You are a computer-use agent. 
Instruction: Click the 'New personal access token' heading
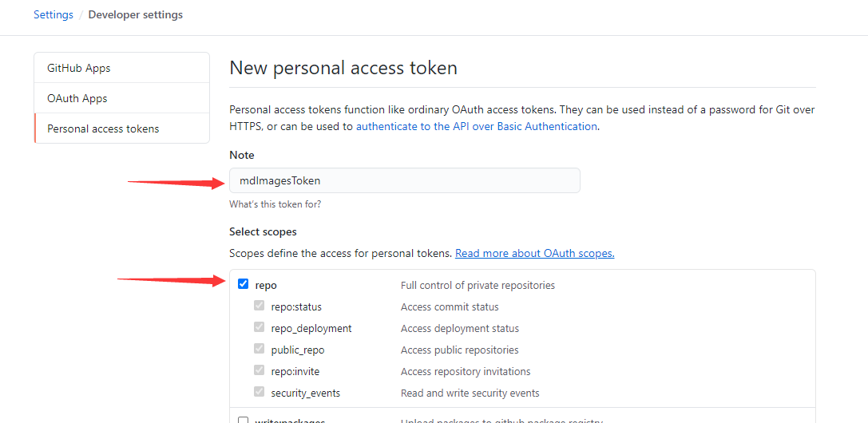tap(343, 68)
